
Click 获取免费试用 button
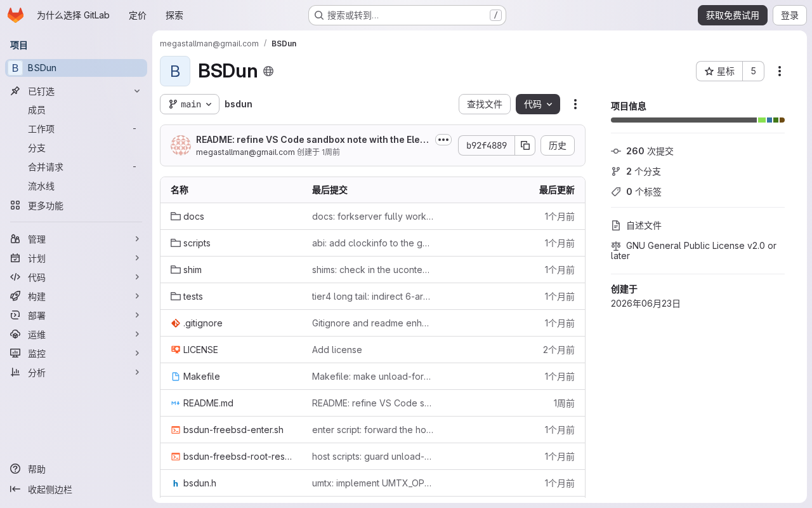pos(733,15)
